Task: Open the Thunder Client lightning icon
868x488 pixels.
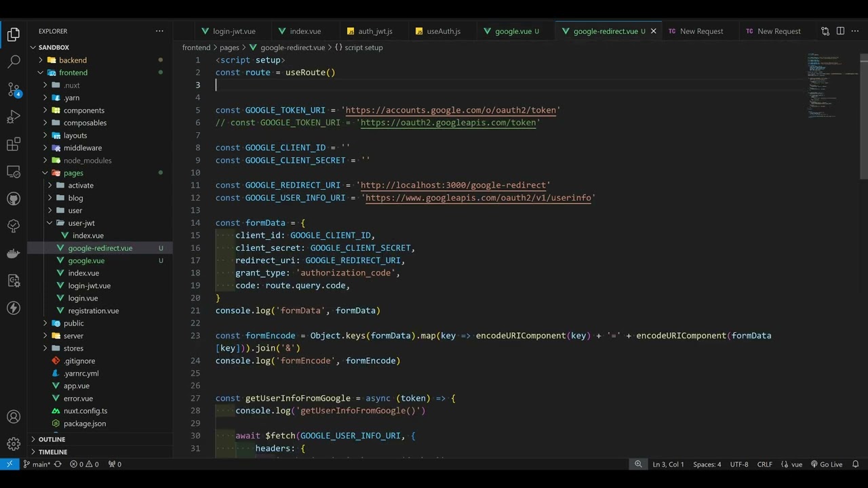Action: (x=14, y=308)
